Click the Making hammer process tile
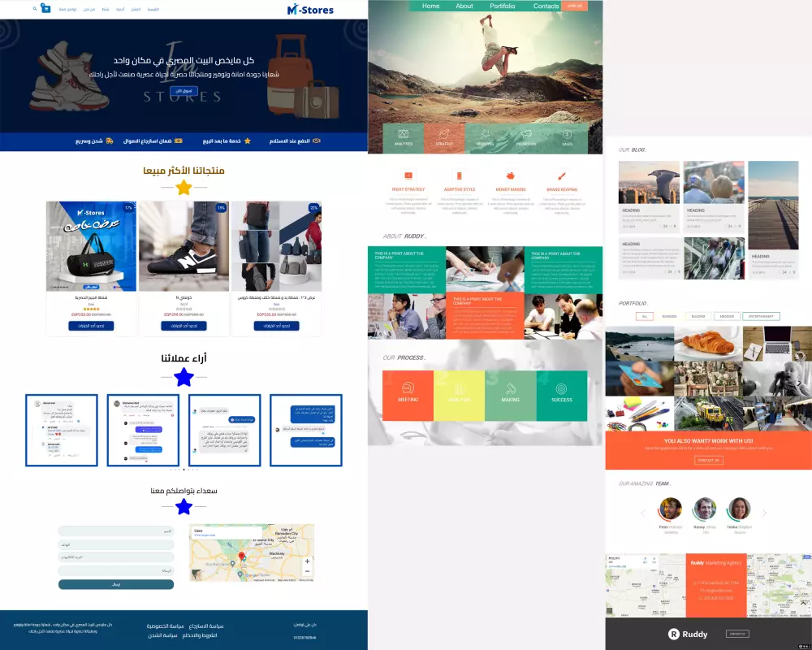812x650 pixels. coord(510,396)
